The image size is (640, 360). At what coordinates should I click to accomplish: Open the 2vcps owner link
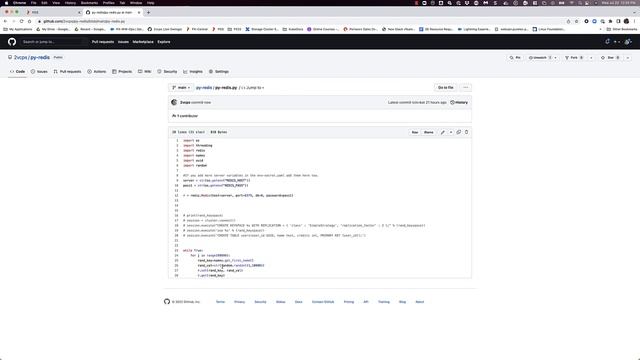[20, 58]
